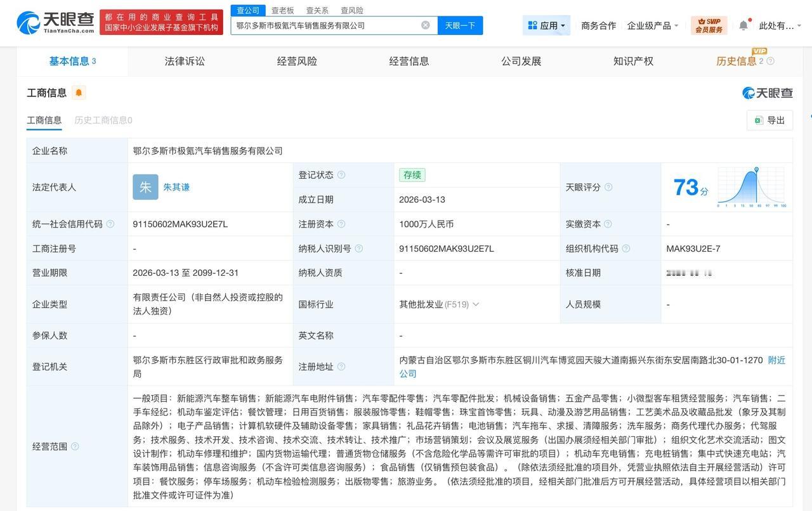Clear the search box using the X icon
812x511 pixels.
click(x=424, y=25)
